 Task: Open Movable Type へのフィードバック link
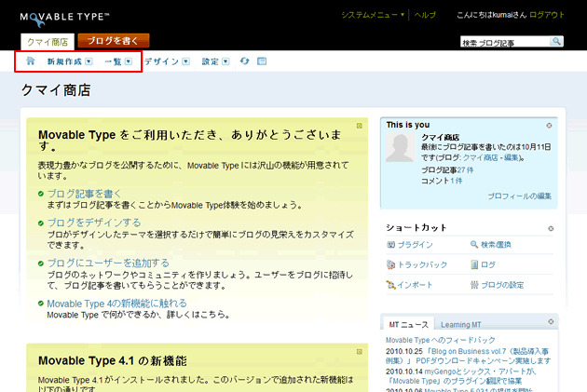tap(440, 340)
